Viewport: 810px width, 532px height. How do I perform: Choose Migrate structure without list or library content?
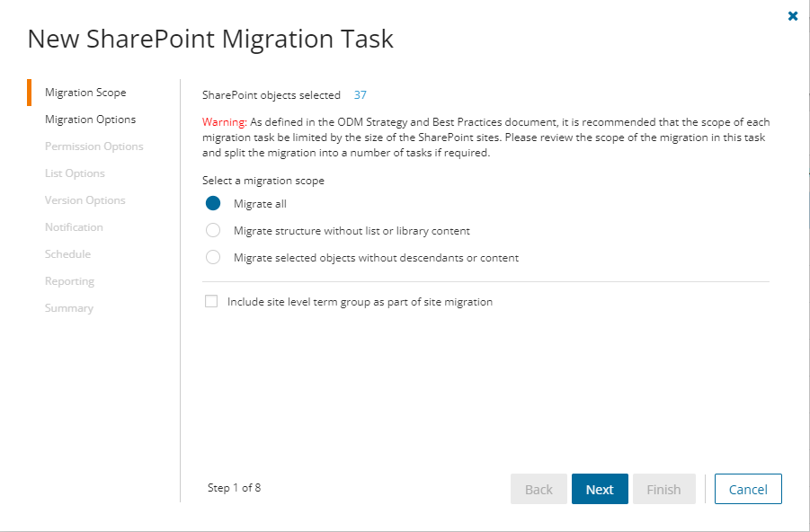[x=213, y=230]
